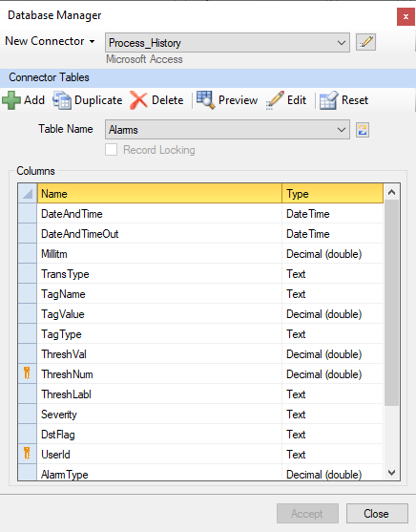This screenshot has width=416, height=532.
Task: Select the Millitm name cell
Action: click(x=159, y=254)
